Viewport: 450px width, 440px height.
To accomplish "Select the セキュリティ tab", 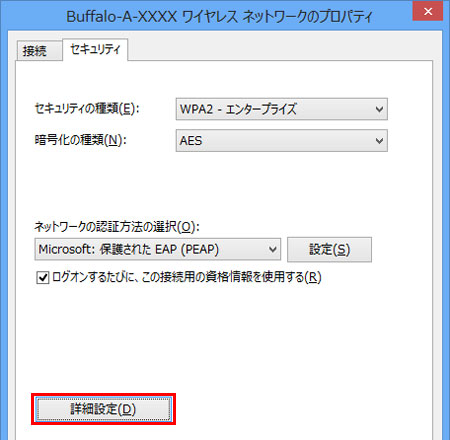I will (x=95, y=49).
